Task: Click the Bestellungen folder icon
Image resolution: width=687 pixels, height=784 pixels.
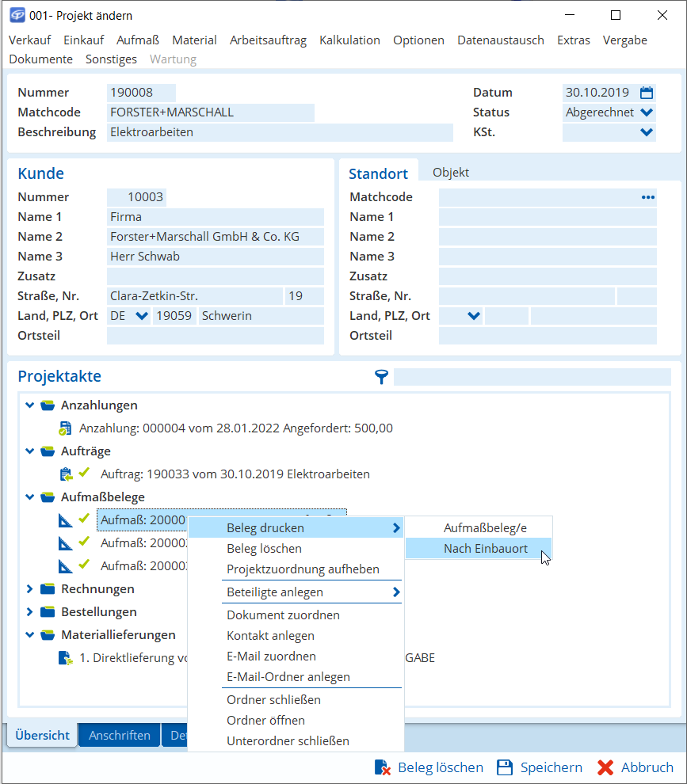Action: tap(48, 612)
